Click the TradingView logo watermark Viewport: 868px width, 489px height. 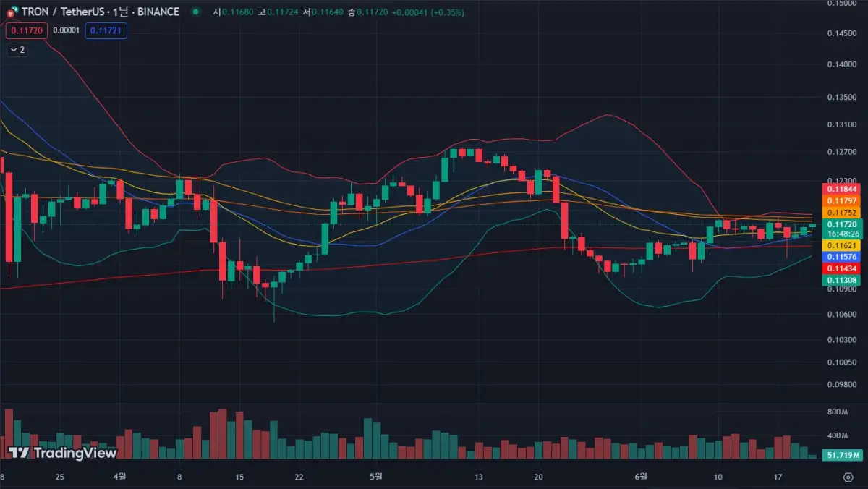pos(64,454)
